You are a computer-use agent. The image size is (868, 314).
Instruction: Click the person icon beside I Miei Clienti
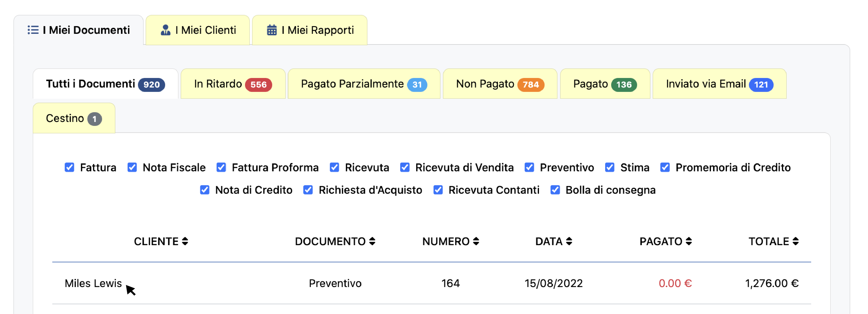(x=165, y=30)
